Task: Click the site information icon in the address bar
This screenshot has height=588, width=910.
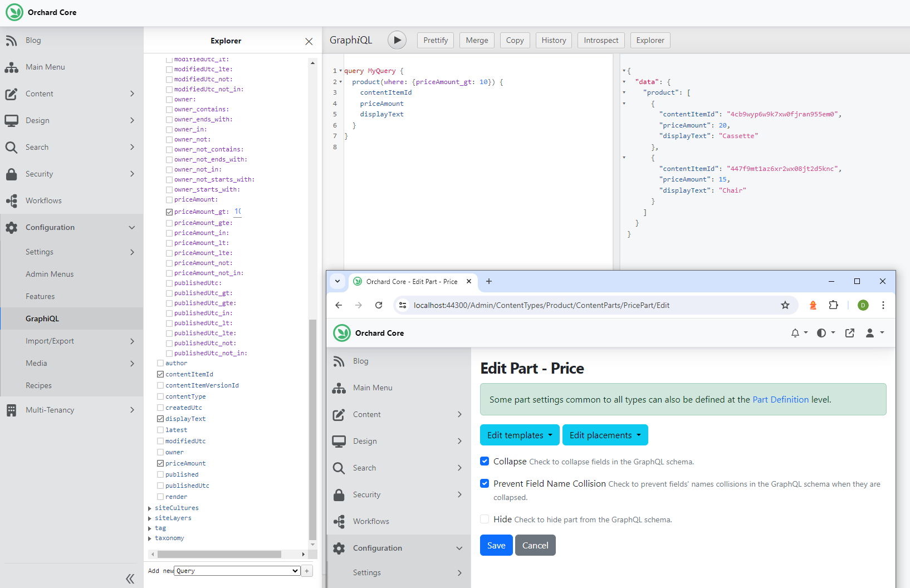Action: pos(403,305)
